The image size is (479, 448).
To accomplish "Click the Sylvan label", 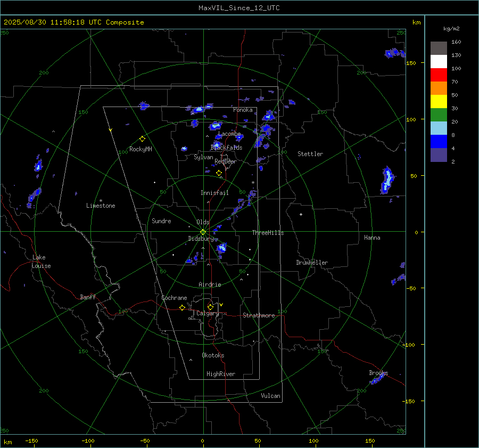I will (x=203, y=157).
